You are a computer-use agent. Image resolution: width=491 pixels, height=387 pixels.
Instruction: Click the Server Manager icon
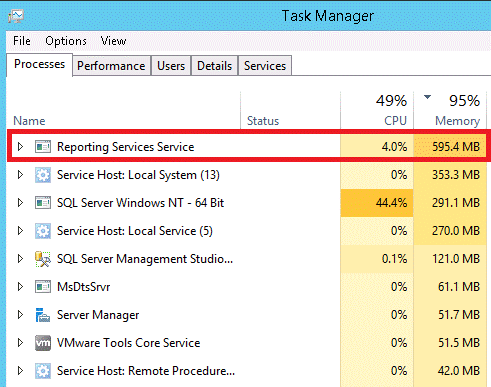coord(43,315)
